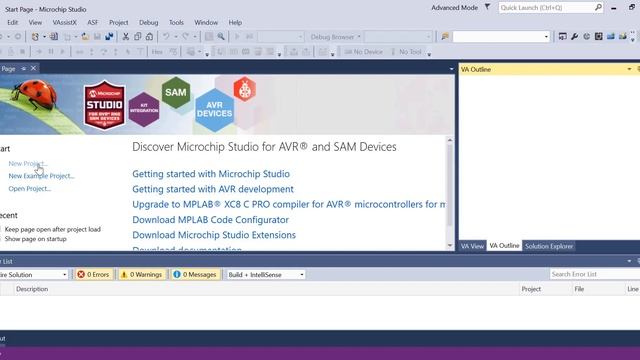Click the No Device chip button
The width and height of the screenshot is (640, 360).
click(364, 52)
